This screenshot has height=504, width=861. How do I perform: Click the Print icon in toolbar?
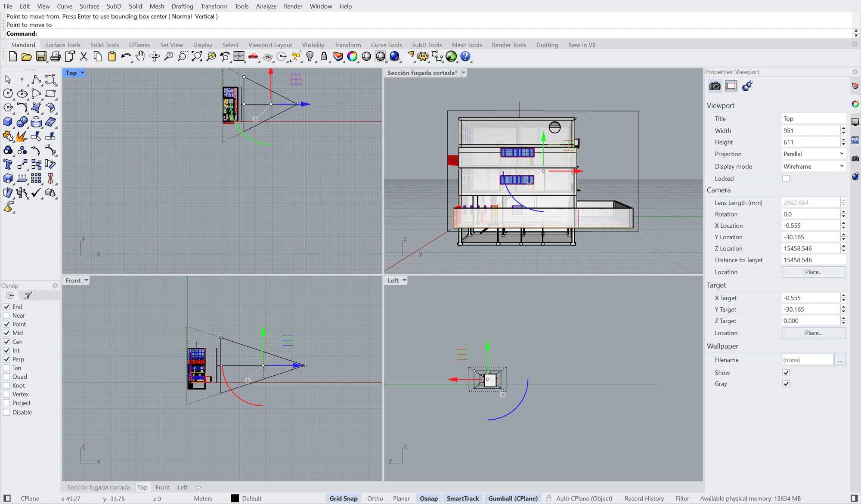pyautogui.click(x=55, y=56)
